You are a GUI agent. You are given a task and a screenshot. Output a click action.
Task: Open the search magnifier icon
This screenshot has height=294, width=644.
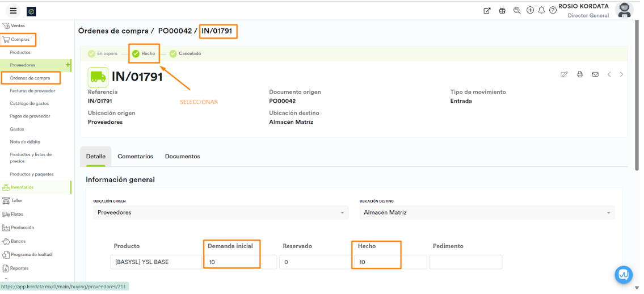point(517,10)
